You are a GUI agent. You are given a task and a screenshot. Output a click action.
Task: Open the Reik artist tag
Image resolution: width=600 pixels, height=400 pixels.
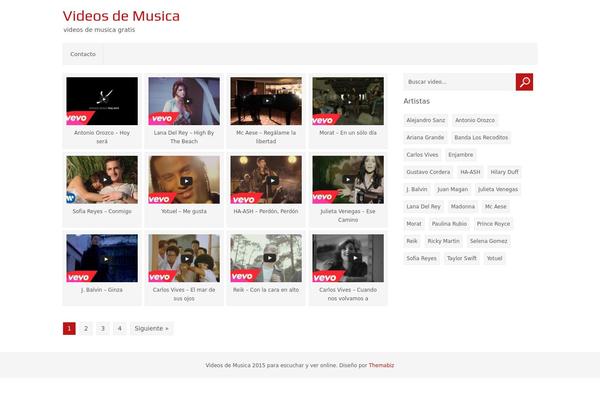[x=412, y=241]
